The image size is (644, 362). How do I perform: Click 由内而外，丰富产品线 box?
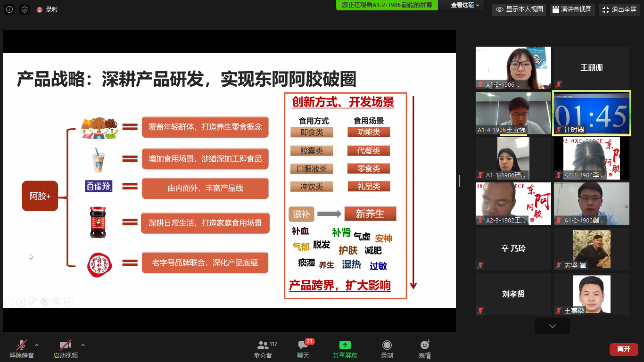click(x=205, y=188)
